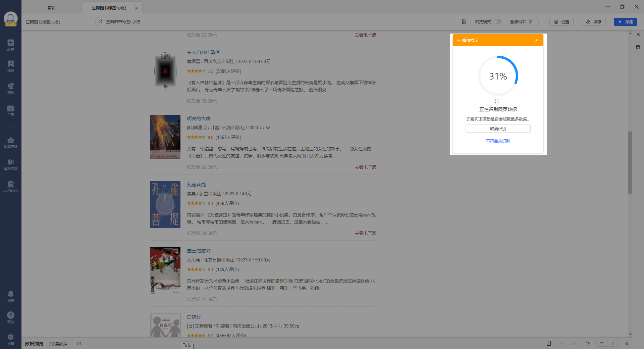Open the 帮助 (Help) sidebar icon
Image resolution: width=644 pixels, height=349 pixels.
point(11,317)
